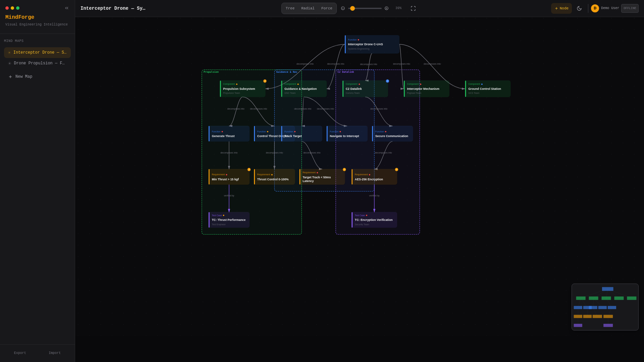Click the zoom level slider handle
Screen dimensions: 644x362
pos(353,8)
